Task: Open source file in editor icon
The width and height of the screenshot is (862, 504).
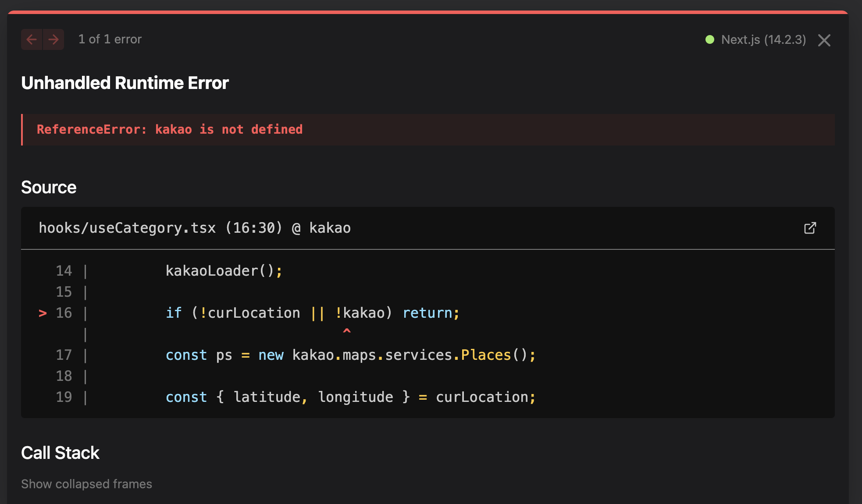Action: [x=810, y=228]
